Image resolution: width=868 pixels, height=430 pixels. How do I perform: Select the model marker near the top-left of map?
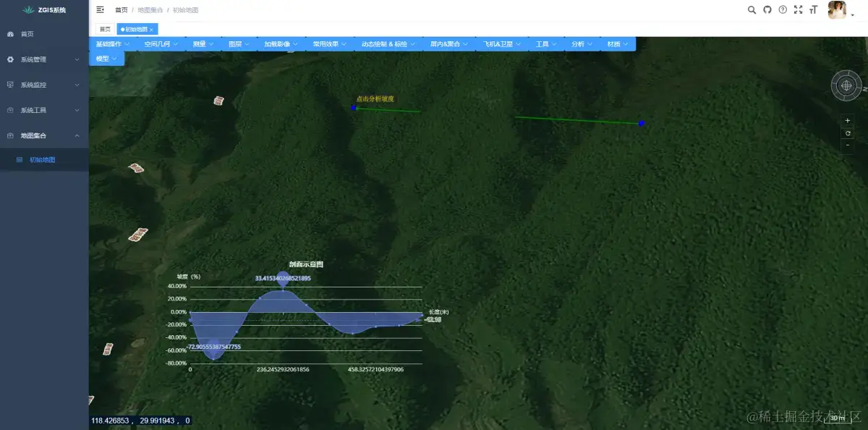[x=218, y=101]
